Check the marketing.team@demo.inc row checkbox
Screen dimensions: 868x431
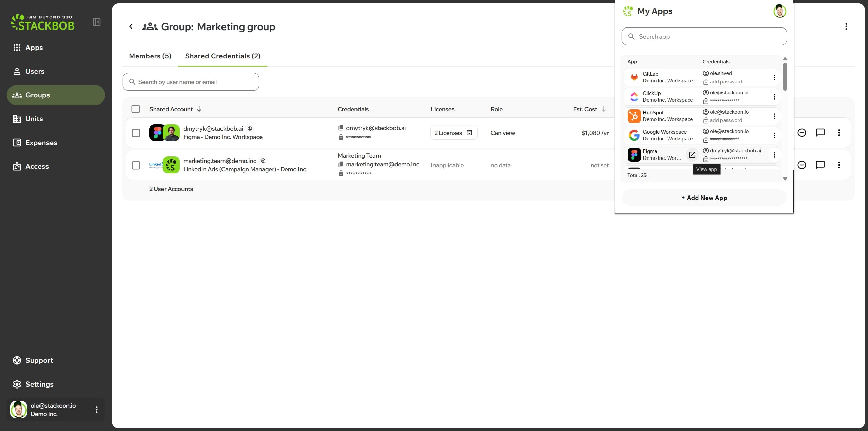[x=136, y=165]
